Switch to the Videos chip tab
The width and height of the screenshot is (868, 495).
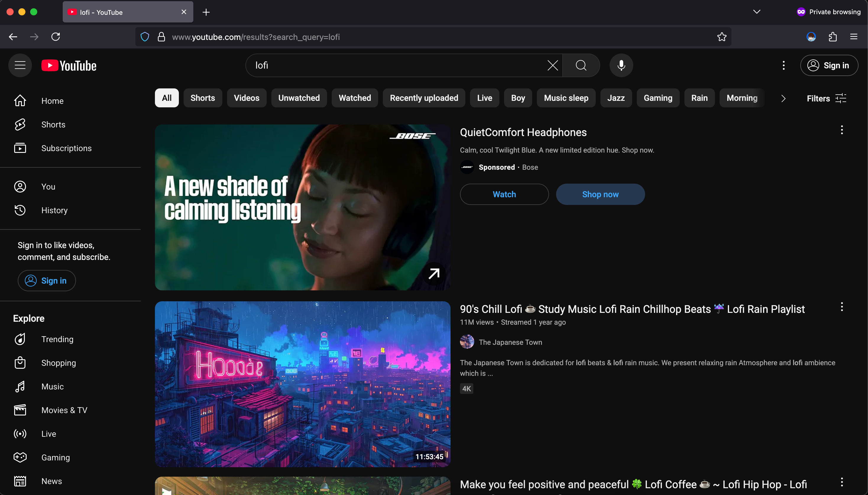click(246, 98)
